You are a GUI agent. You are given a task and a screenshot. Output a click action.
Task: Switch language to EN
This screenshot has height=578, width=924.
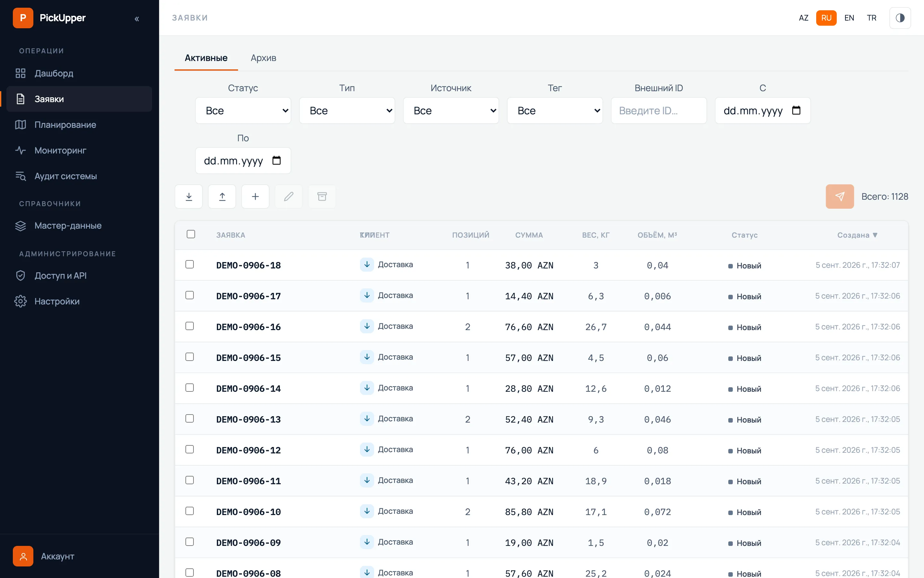pos(849,18)
